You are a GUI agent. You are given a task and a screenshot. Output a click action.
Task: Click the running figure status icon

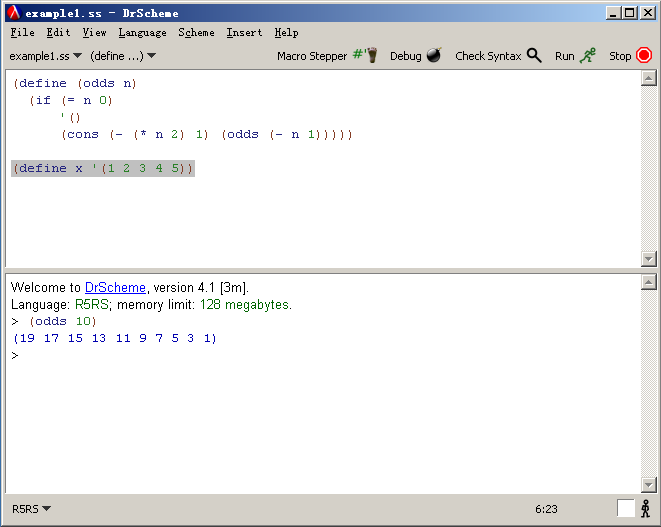click(x=646, y=508)
